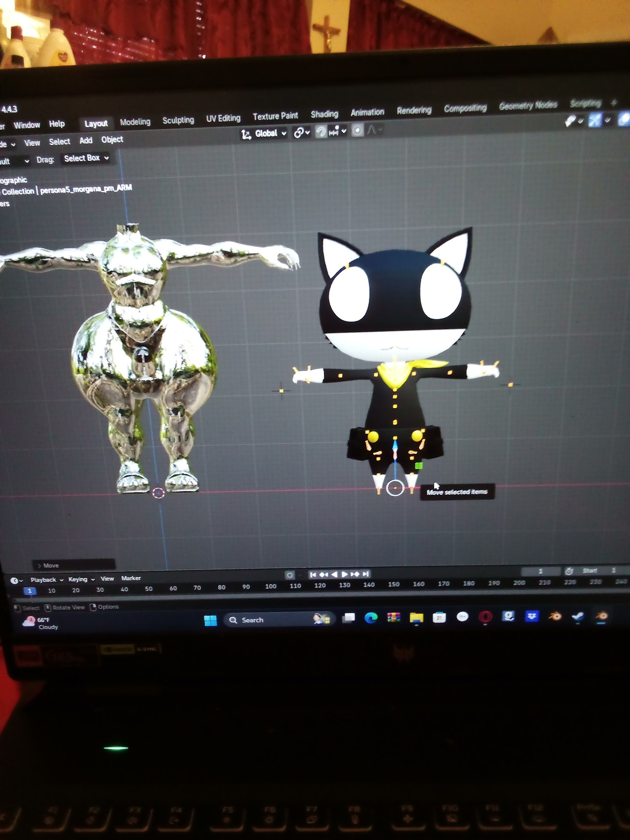Open the viewport Object menu
This screenshot has height=840, width=630.
[112, 140]
